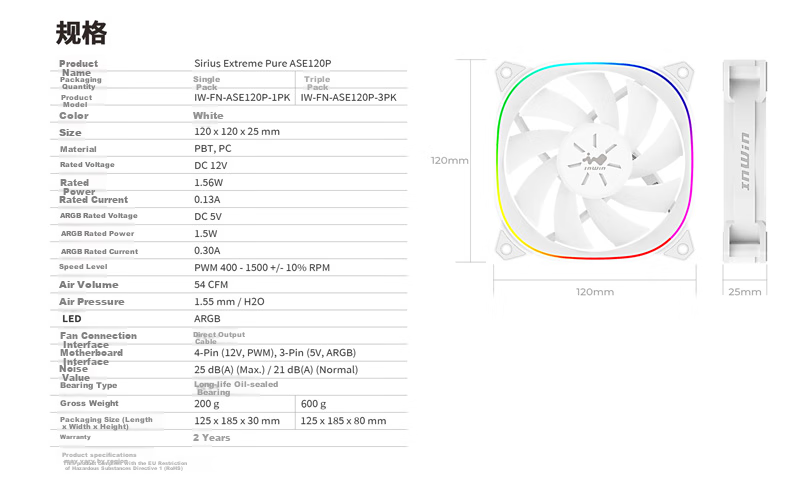Image resolution: width=790 pixels, height=487 pixels.
Task: Click air pressure value 1.55 mm / H2O
Action: (229, 302)
